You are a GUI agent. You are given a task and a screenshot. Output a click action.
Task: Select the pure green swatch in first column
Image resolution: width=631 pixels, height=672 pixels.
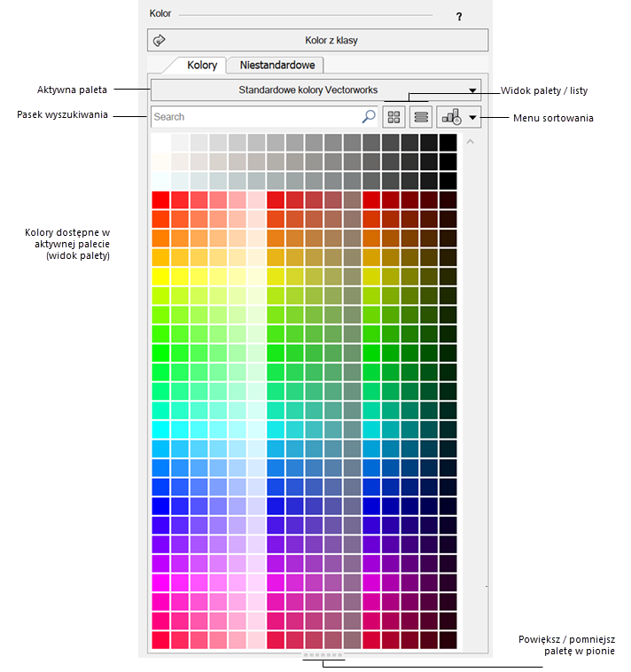point(160,353)
